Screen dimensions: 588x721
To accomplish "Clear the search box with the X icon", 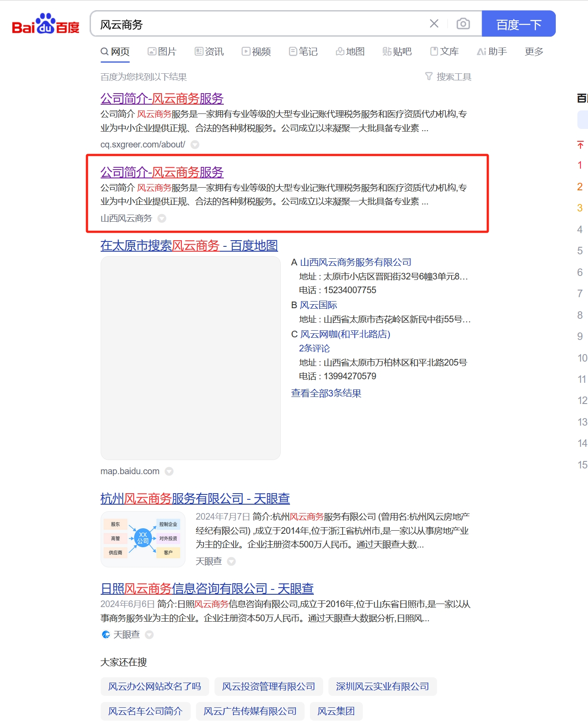I will coord(434,24).
